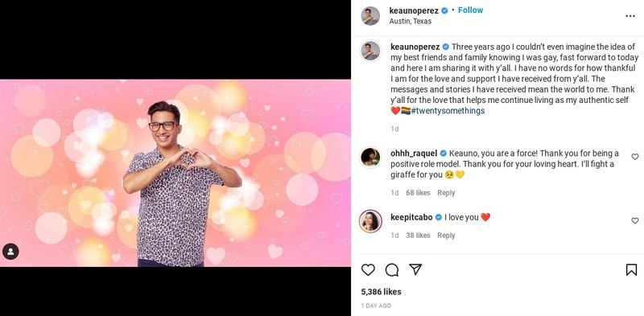The image size is (644, 316).
Task: Like keepitcabo's comment with small heart
Action: (635, 221)
